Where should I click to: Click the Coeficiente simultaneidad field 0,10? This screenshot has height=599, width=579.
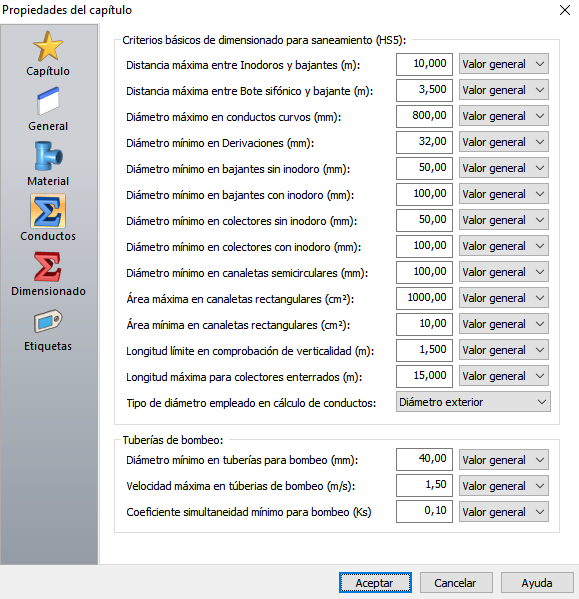pos(424,512)
